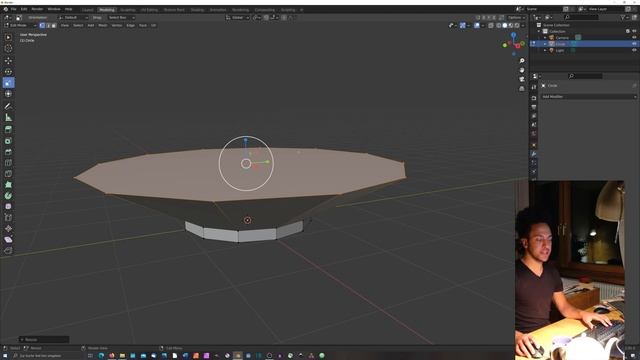The width and height of the screenshot is (640, 360).
Task: Toggle viewport overlays button
Action: click(477, 25)
